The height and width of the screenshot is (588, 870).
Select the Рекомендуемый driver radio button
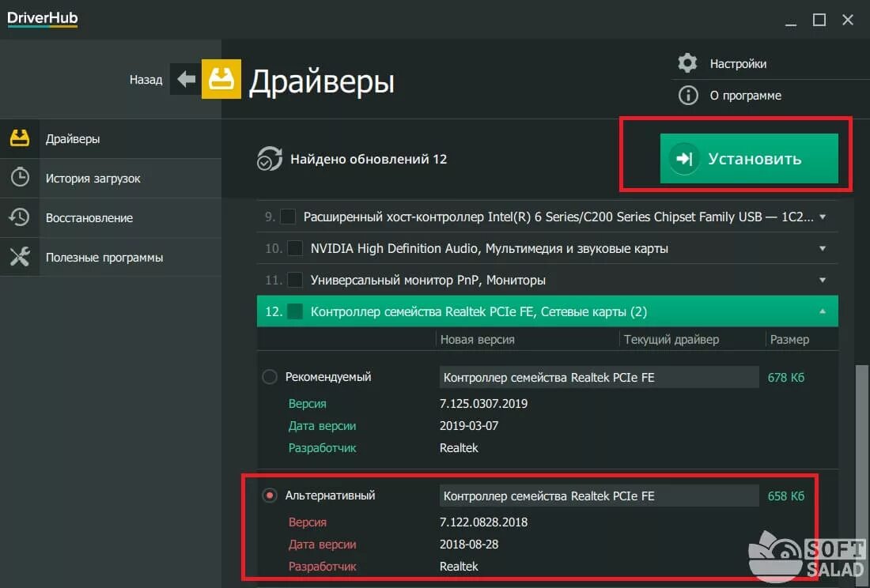(x=269, y=377)
